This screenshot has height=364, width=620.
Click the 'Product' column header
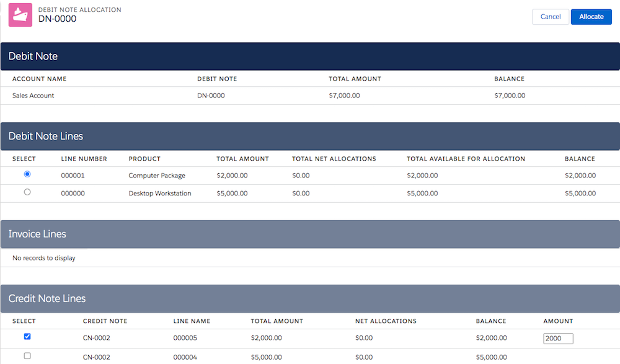coord(144,159)
